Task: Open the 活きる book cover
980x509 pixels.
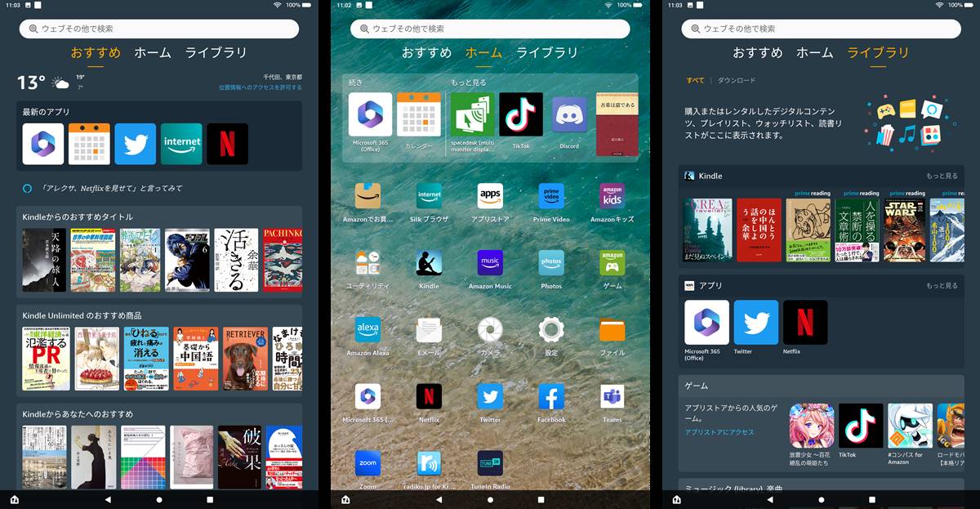Action: pyautogui.click(x=236, y=260)
